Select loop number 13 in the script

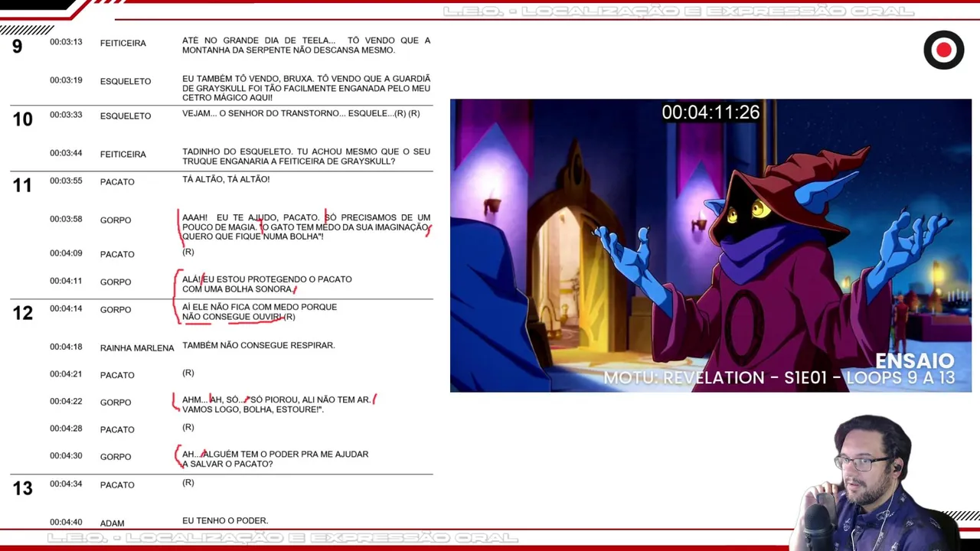click(x=22, y=488)
